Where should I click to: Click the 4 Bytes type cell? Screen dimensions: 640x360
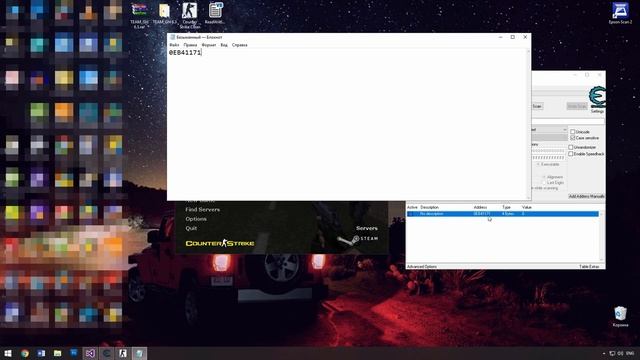(508, 214)
